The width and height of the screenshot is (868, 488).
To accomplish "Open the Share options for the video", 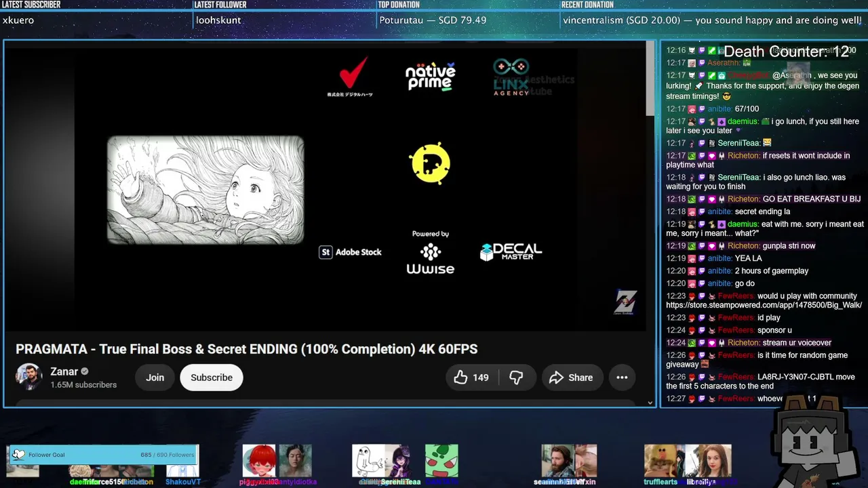I will [571, 378].
